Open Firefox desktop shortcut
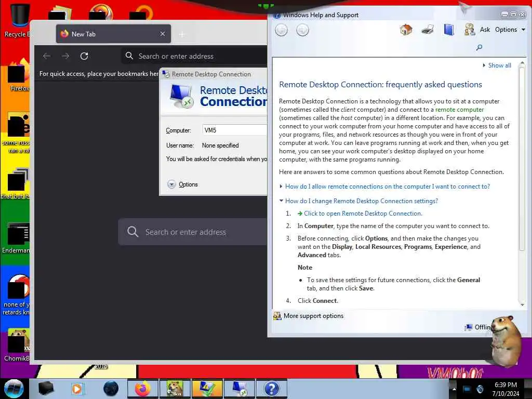Screen dimensions: 532x399 [18, 75]
